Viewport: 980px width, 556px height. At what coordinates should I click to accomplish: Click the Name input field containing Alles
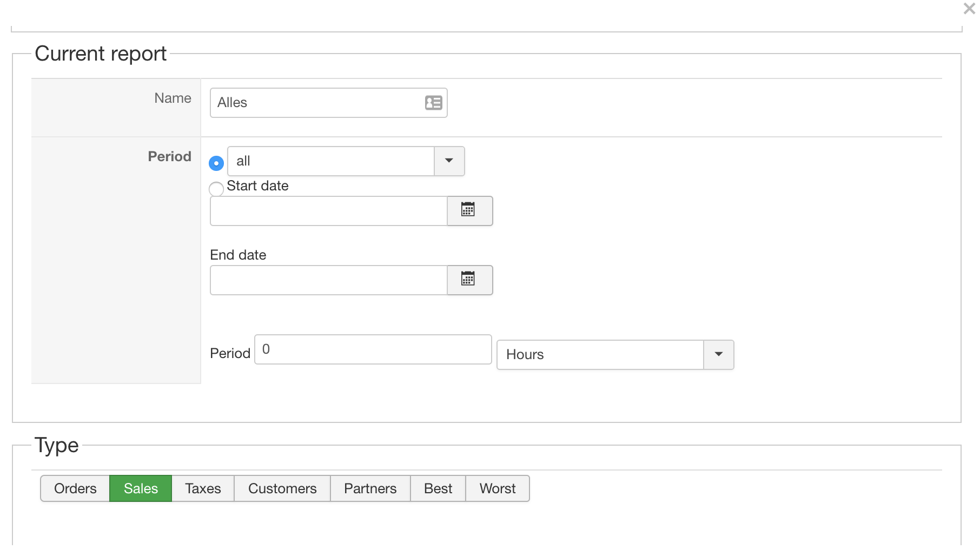coord(316,103)
